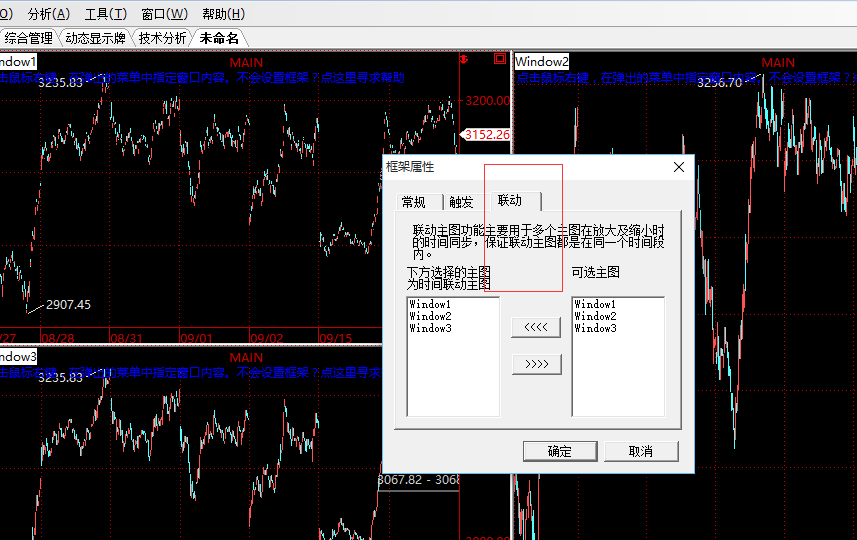
Task: Open the 窗口(W) menu
Action: tap(164, 14)
